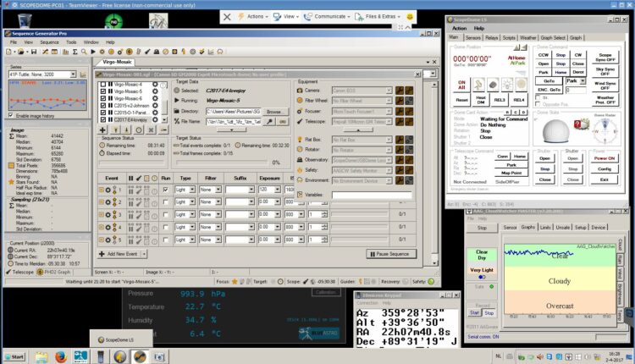Open Camera equipment dropdown

point(389,91)
